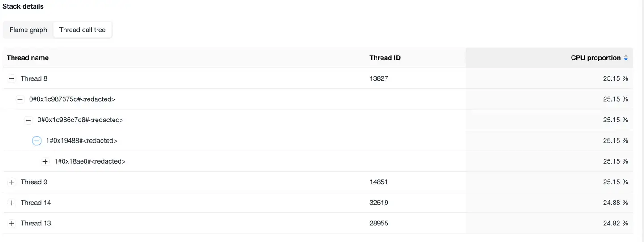Collapse the 0#0x1c986c7c8# stack frame
This screenshot has width=644, height=242.
point(29,120)
